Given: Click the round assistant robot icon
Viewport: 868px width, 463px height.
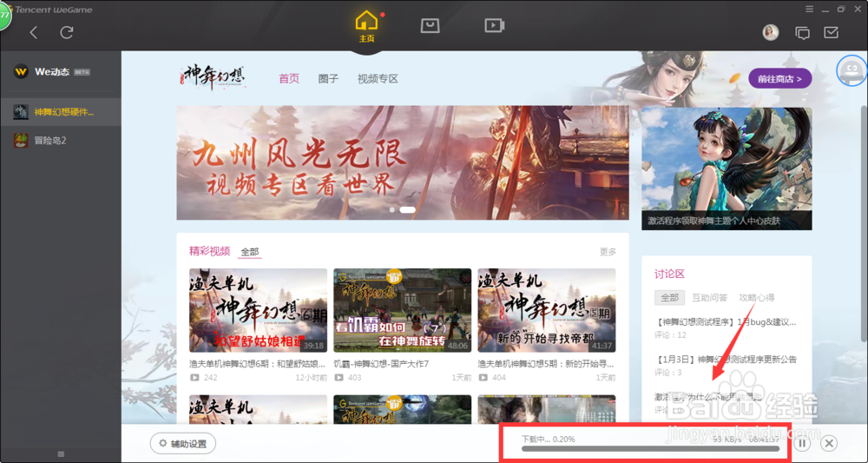Looking at the screenshot, I should [852, 70].
